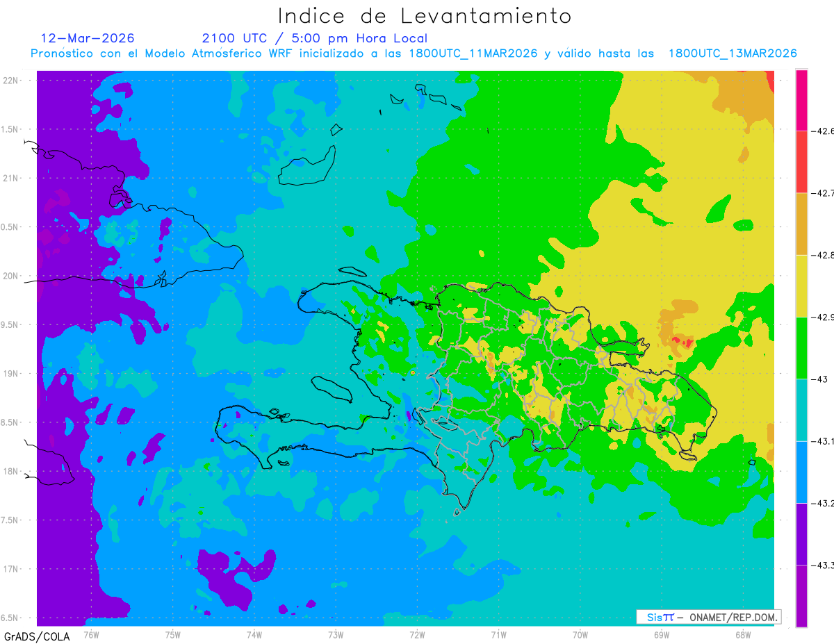The height and width of the screenshot is (644, 834).
Task: Click the legend value "-42.8"
Action: [x=822, y=255]
